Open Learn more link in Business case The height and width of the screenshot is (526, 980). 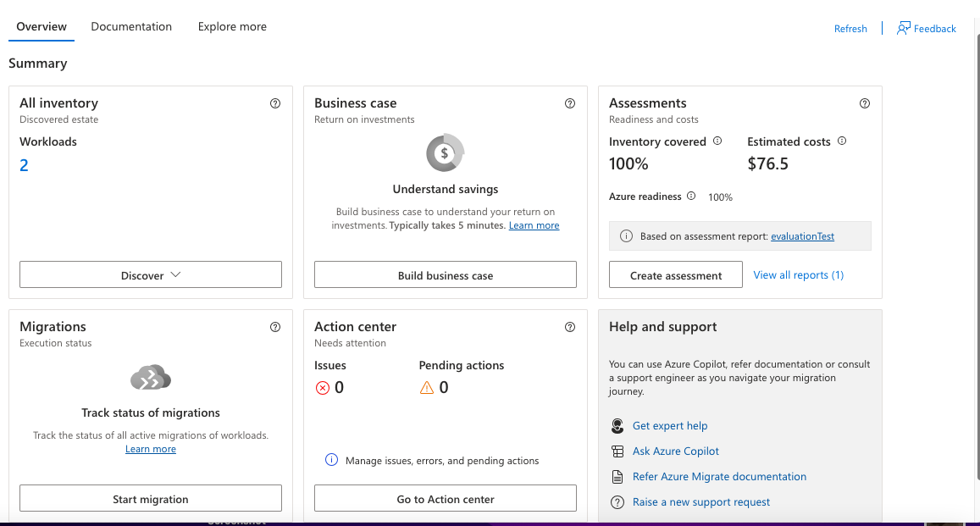pos(534,225)
